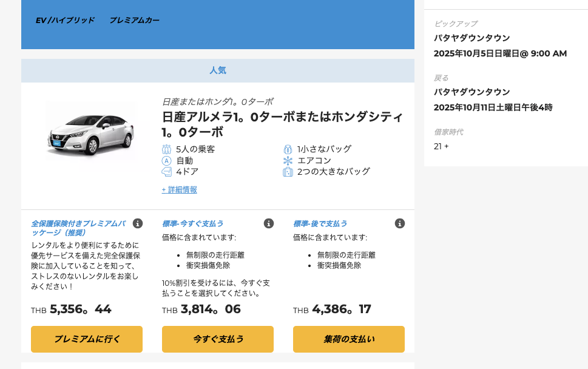The height and width of the screenshot is (369, 588).
Task: Click the car title 日産アルメラ heading
Action: click(x=282, y=124)
